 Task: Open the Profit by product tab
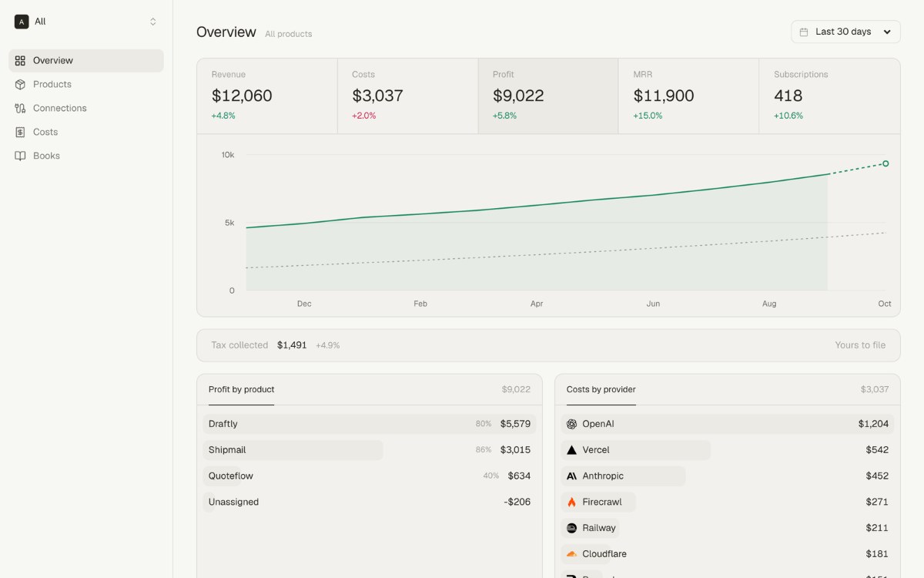[x=241, y=390]
